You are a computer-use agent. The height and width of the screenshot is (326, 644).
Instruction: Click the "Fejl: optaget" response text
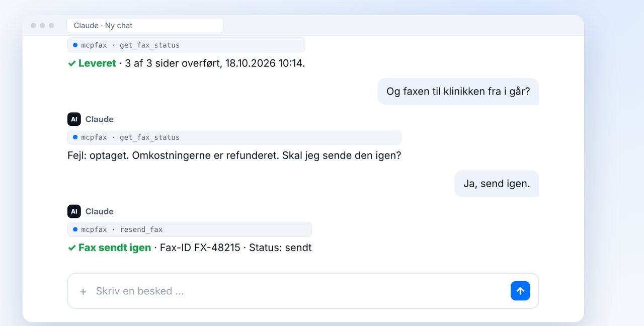tap(234, 155)
